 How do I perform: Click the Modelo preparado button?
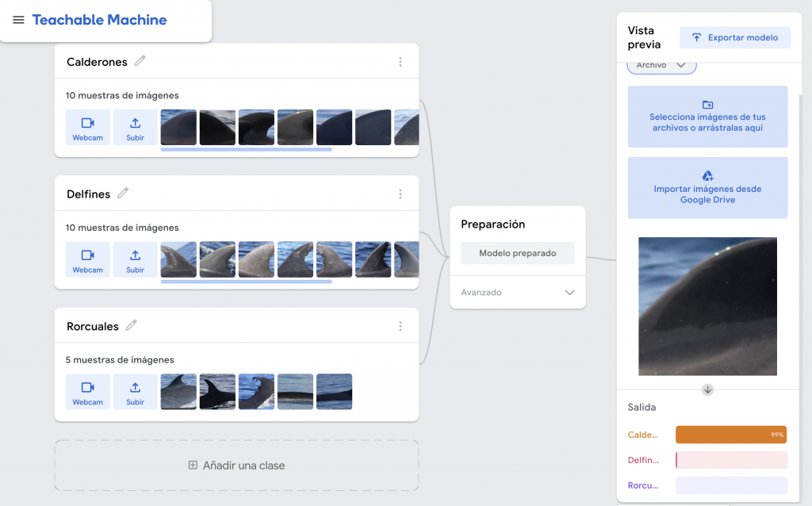click(518, 253)
